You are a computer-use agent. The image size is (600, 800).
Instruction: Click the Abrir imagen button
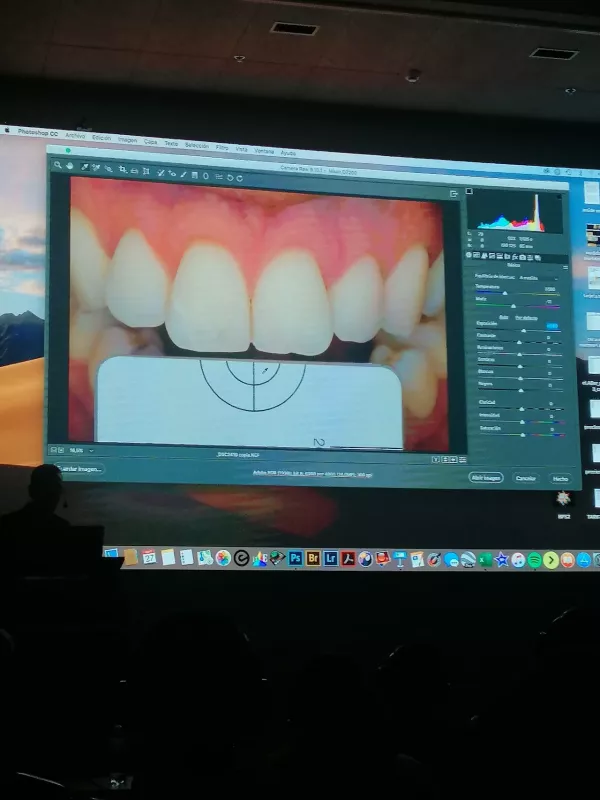pos(486,478)
